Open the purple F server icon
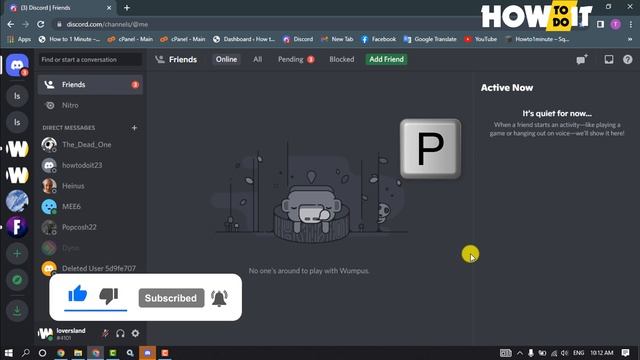Image resolution: width=640 pixels, height=360 pixels. (17, 227)
